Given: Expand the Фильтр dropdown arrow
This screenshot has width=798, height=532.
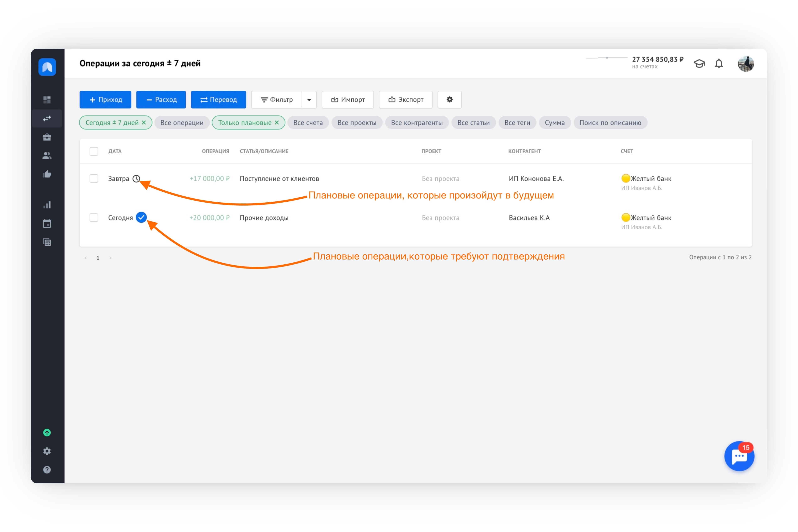Looking at the screenshot, I should [x=309, y=100].
